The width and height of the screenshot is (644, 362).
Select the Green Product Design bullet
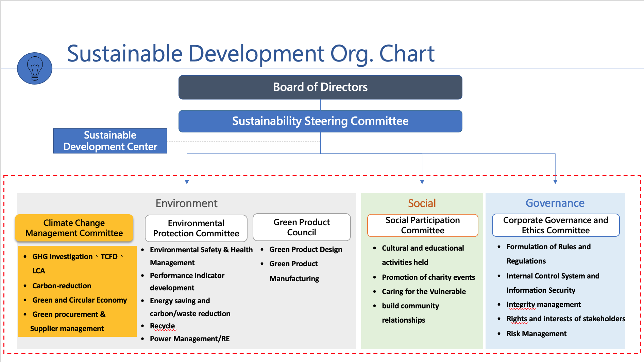pos(305,250)
